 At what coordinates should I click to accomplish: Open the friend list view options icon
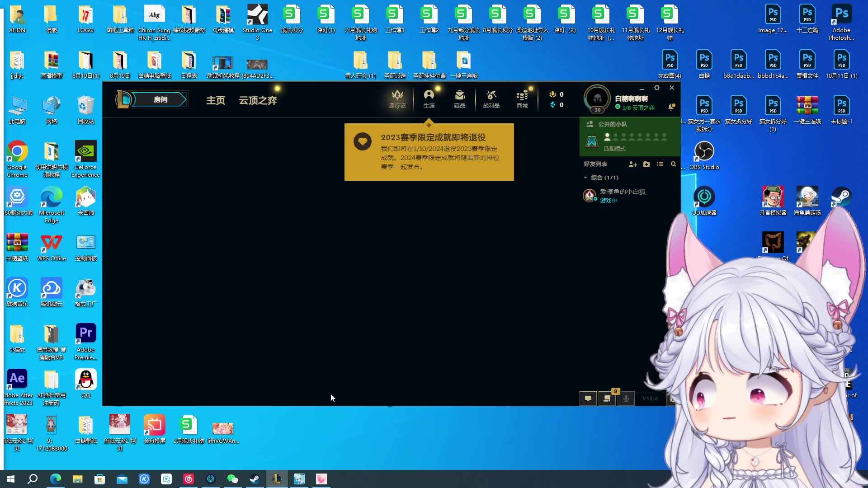click(660, 164)
